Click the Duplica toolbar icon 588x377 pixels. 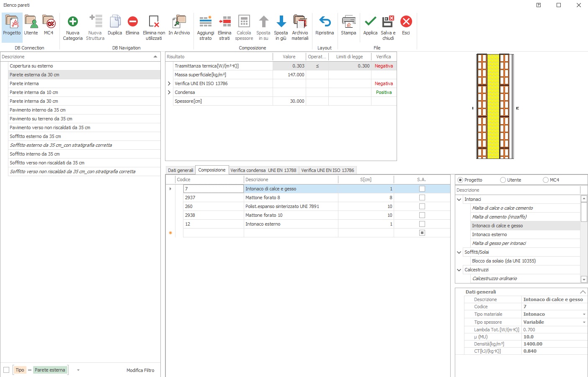pyautogui.click(x=115, y=22)
